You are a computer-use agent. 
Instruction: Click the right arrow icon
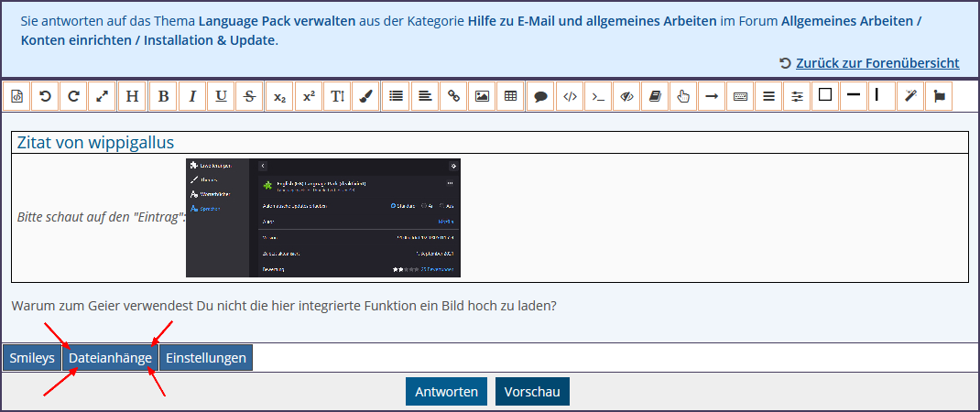712,96
